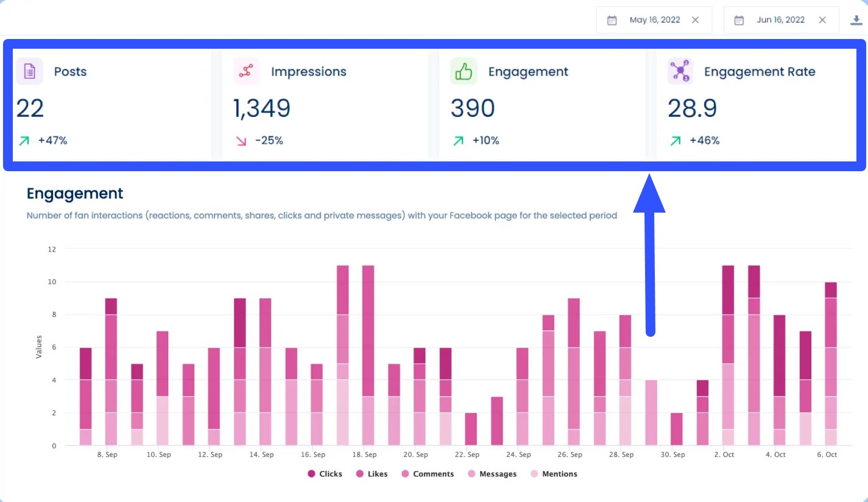Viewport: 868px width, 502px height.
Task: Select the Engagement section heading
Action: tap(74, 193)
